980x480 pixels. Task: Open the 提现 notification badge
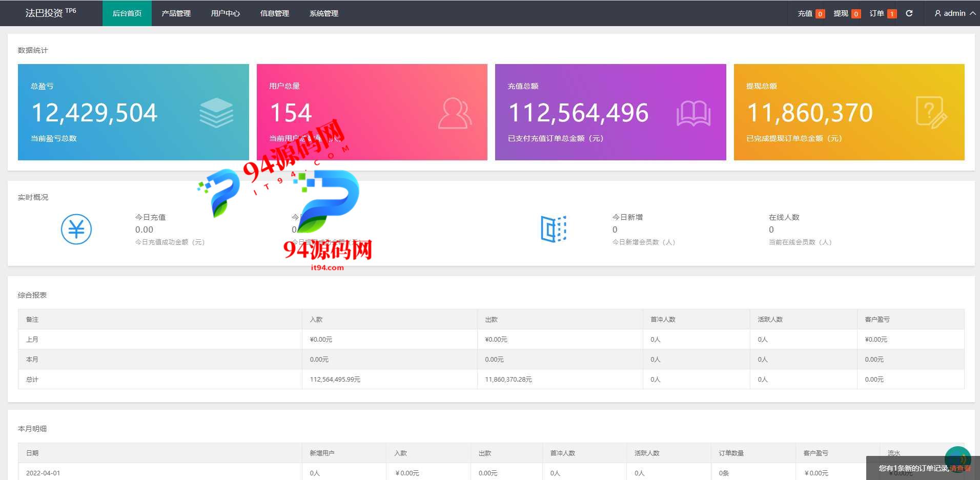[856, 14]
